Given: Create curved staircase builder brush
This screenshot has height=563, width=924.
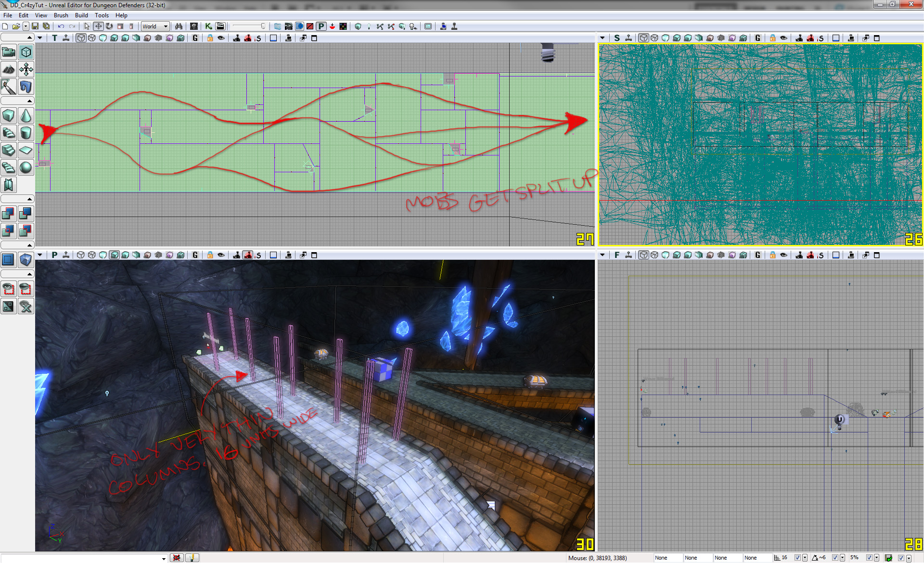Looking at the screenshot, I should point(9,133).
